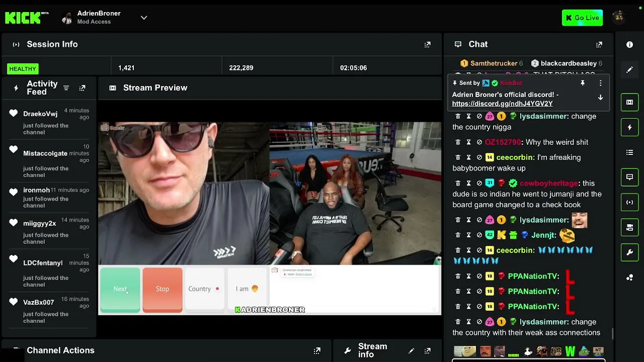The width and height of the screenshot is (644, 362).
Task: Open pinned message three-dot options menu
Action: [600, 83]
